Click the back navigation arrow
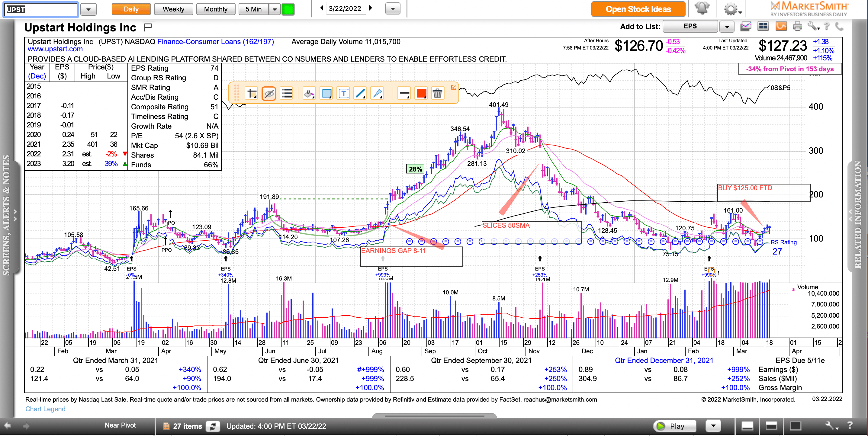 [8, 425]
